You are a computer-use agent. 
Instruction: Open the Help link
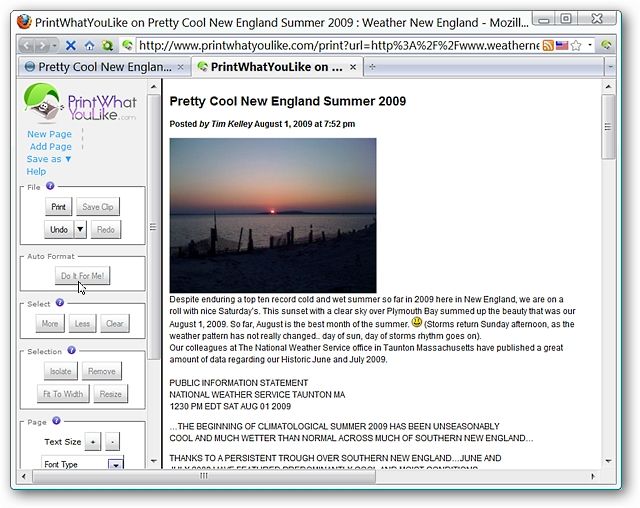click(x=36, y=171)
